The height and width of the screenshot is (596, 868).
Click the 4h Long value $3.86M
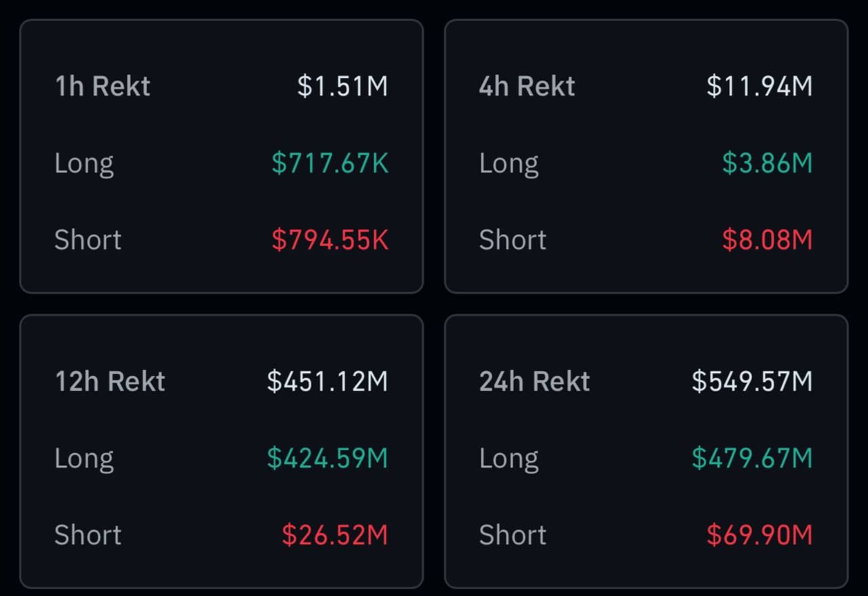767,163
